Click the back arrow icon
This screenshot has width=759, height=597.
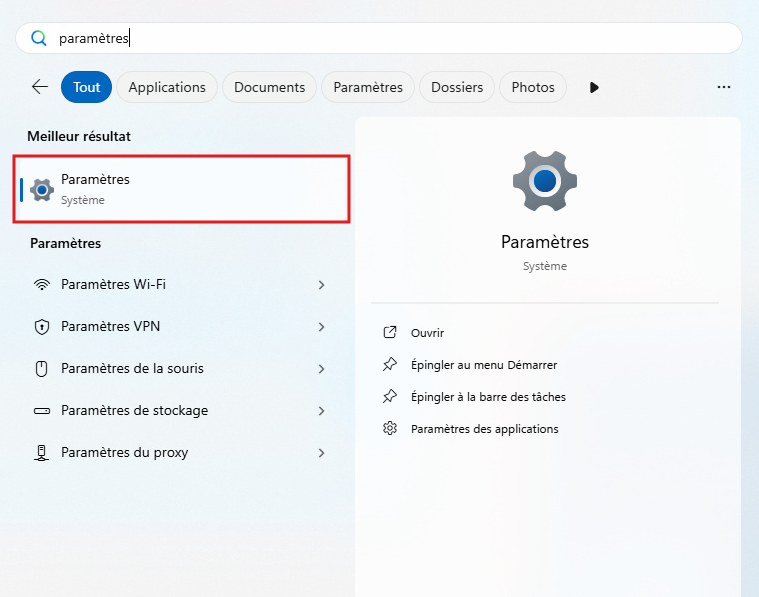point(40,87)
